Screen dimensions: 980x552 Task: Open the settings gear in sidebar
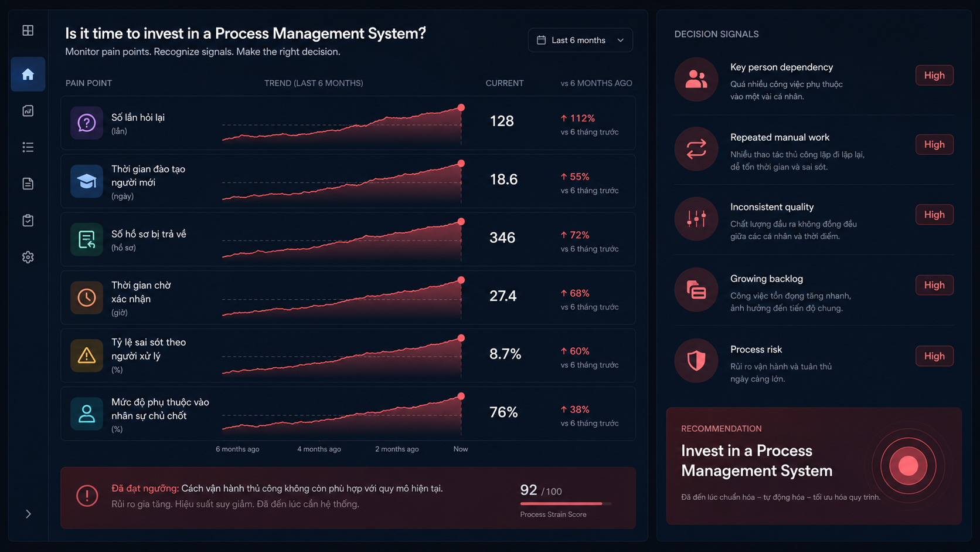[28, 257]
